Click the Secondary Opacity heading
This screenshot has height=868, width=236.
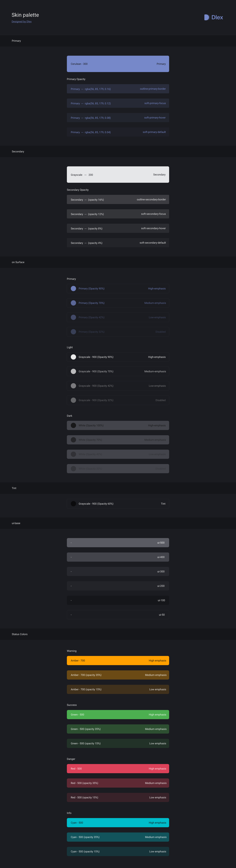click(78, 190)
